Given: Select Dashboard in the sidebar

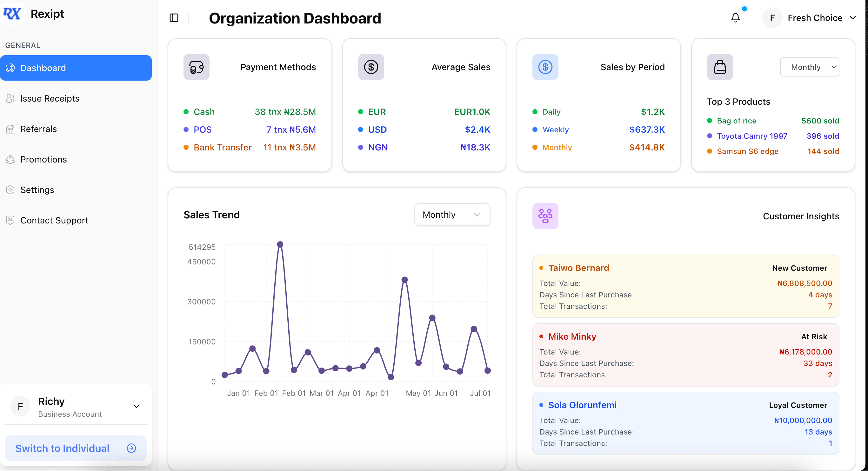Looking at the screenshot, I should coord(43,68).
